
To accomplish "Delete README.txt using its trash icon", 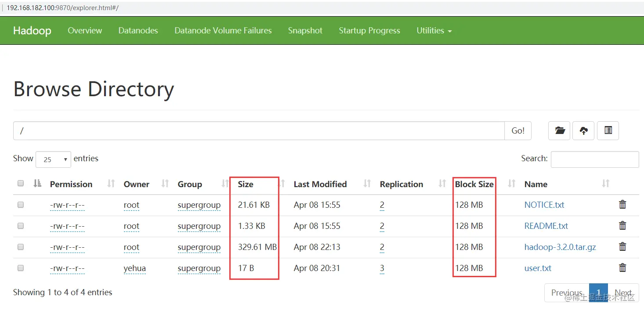I will click(622, 226).
